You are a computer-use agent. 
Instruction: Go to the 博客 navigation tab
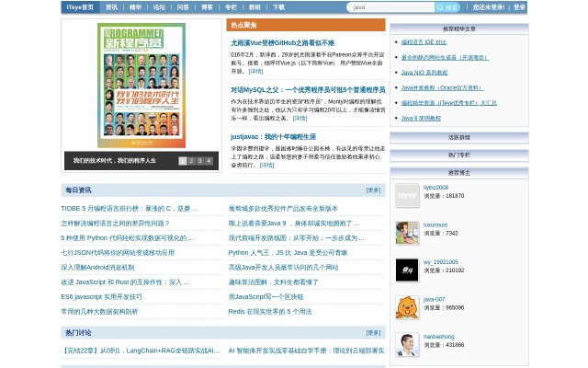[x=207, y=7]
